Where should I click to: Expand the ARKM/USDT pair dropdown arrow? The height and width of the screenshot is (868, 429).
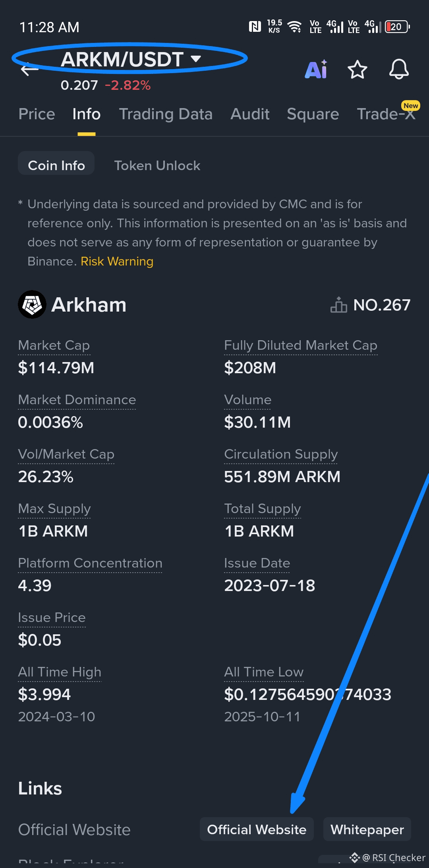click(195, 59)
